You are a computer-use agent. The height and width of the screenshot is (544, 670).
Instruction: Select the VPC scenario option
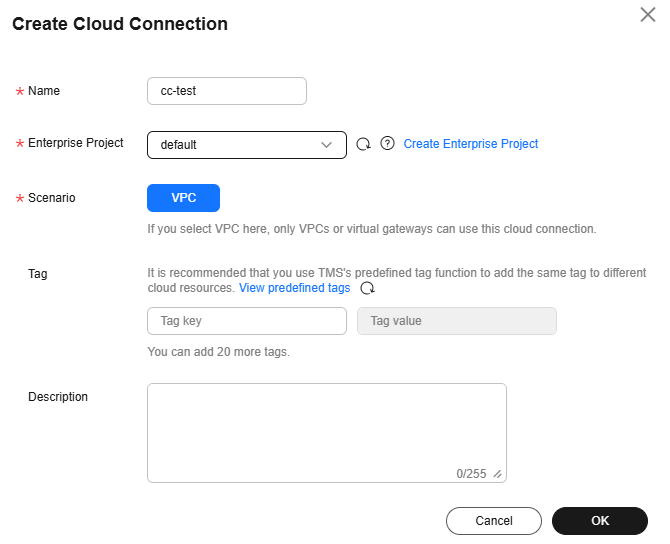183,198
